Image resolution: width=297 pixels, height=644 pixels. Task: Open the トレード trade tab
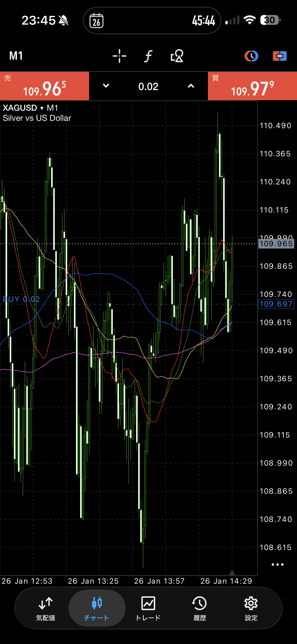coord(148,609)
